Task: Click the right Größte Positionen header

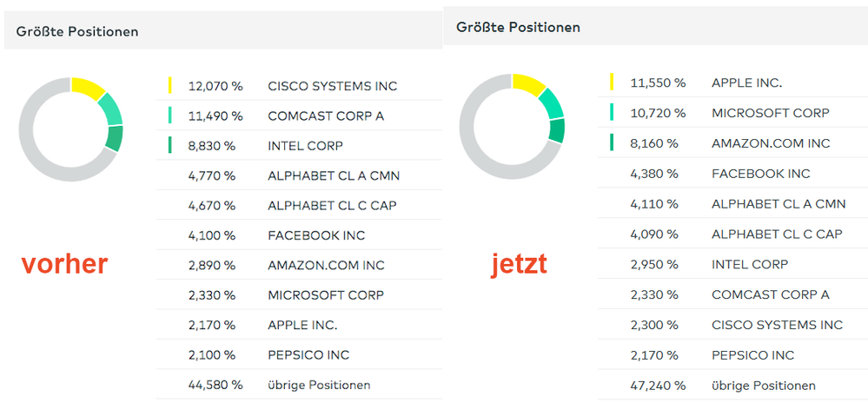Action: 518,27
